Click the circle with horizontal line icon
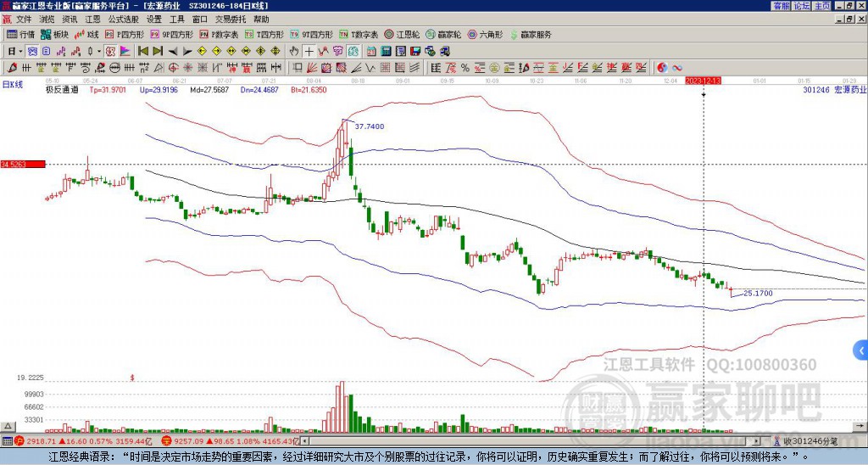The width and height of the screenshot is (868, 465). [x=114, y=68]
